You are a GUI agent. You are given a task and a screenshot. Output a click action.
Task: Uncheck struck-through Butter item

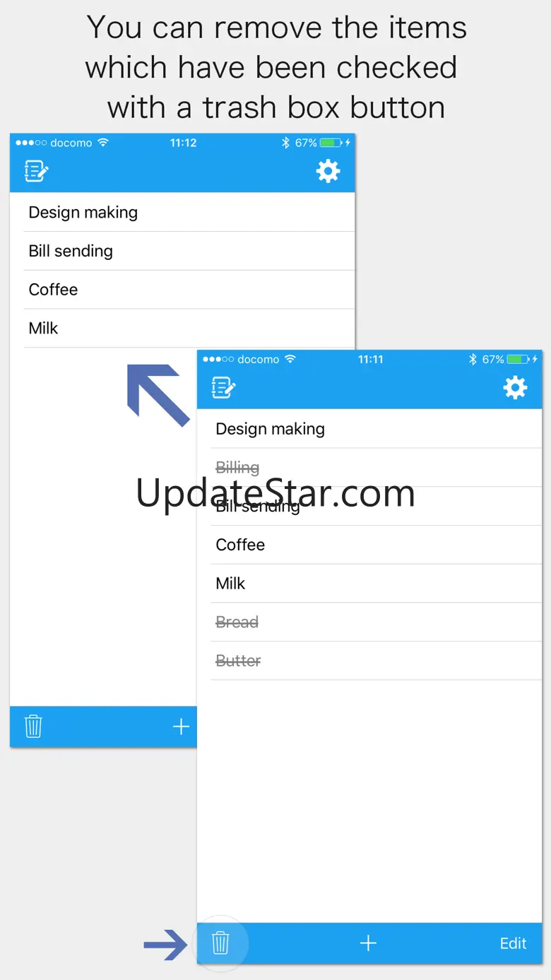369,661
